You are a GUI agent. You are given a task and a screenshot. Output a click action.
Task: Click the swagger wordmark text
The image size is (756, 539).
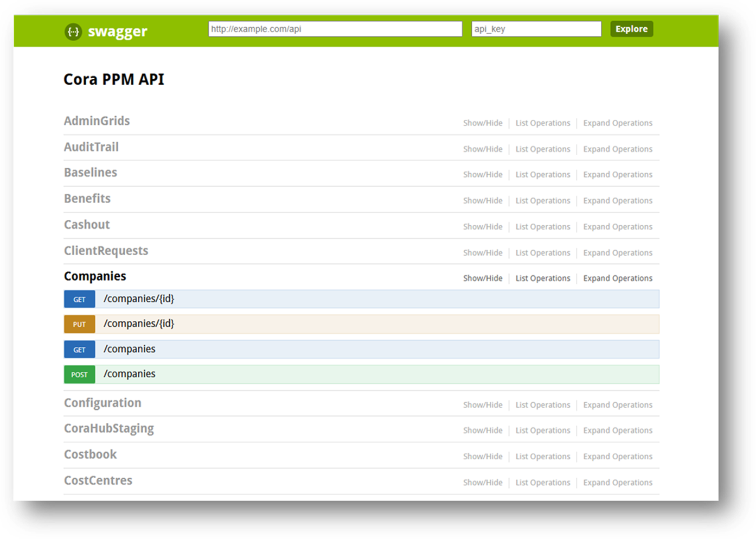pos(117,31)
